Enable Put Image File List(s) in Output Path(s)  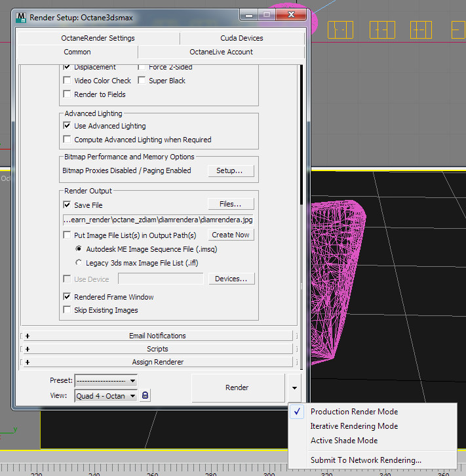[x=67, y=235]
